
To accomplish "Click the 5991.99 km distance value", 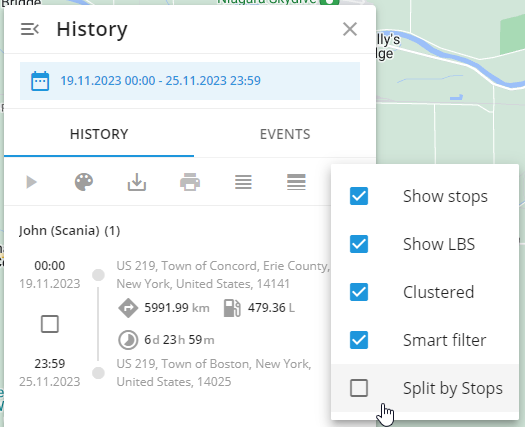I will (177, 308).
